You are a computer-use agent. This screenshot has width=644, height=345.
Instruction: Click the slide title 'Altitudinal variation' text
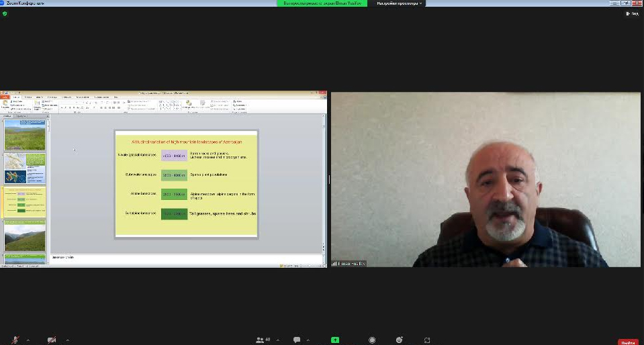187,142
